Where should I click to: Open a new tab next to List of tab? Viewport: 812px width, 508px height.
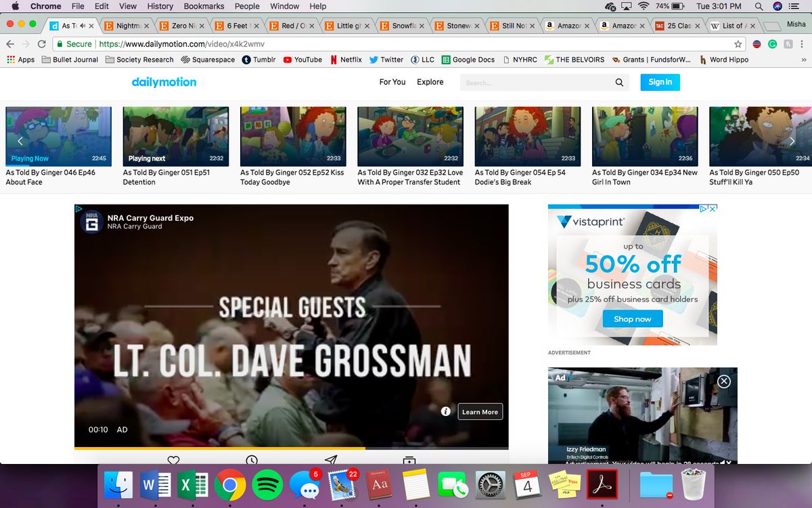click(x=771, y=26)
